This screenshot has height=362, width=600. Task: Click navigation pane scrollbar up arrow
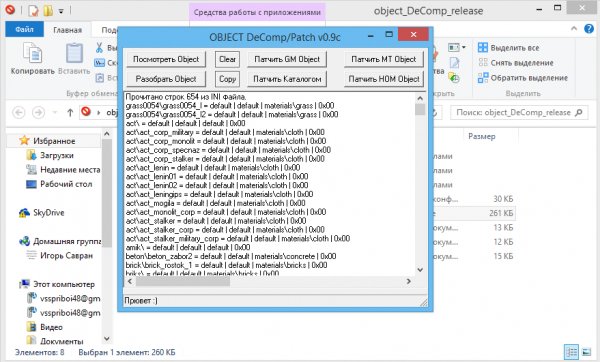click(x=107, y=134)
